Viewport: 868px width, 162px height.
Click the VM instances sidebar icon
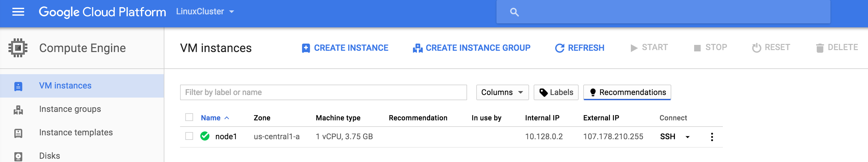(18, 87)
